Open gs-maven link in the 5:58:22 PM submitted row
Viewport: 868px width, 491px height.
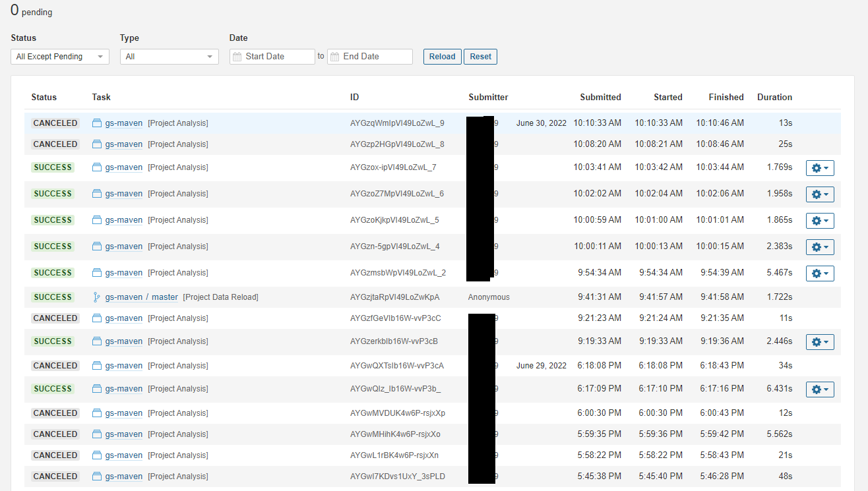pos(124,455)
